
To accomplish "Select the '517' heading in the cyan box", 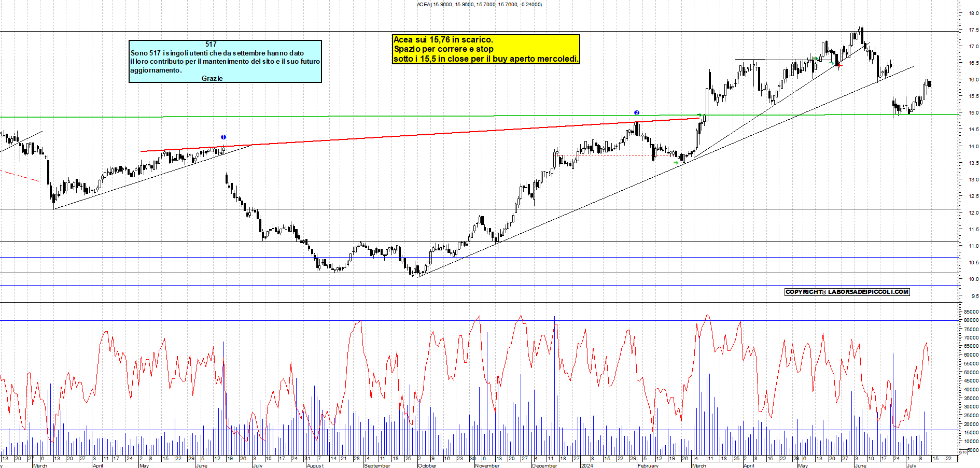I will [211, 45].
